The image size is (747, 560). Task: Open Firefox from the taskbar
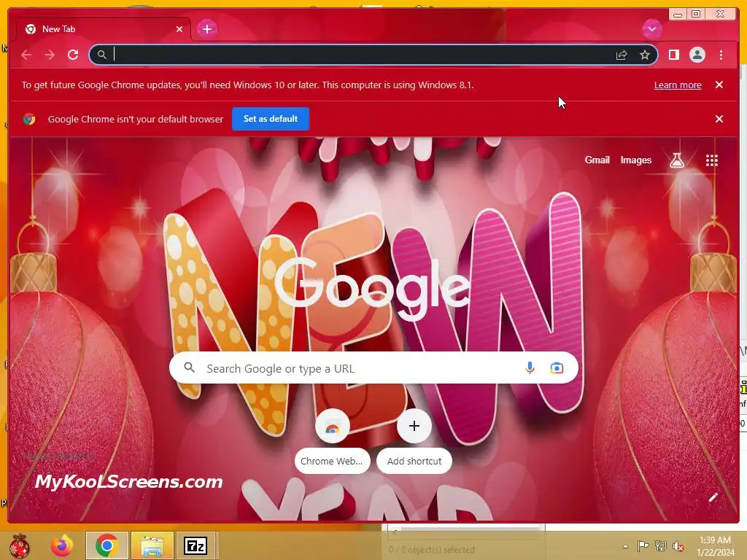[x=63, y=545]
